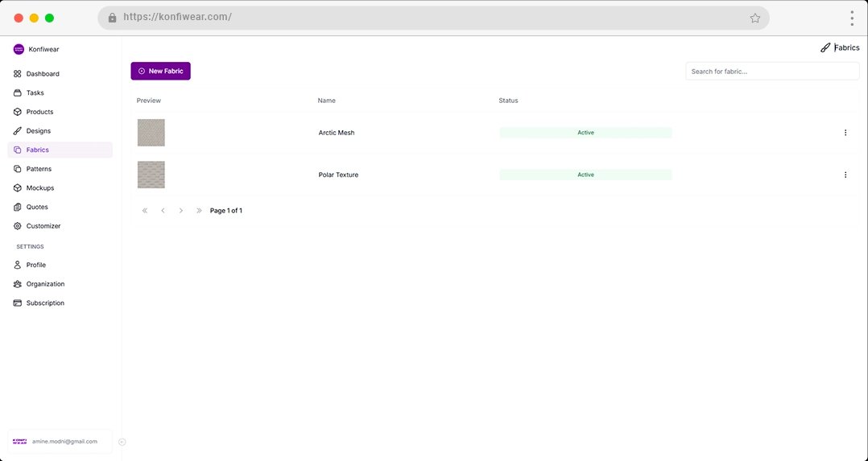The width and height of the screenshot is (868, 461).
Task: Click the Designs brush icon in sidebar
Action: tap(18, 131)
